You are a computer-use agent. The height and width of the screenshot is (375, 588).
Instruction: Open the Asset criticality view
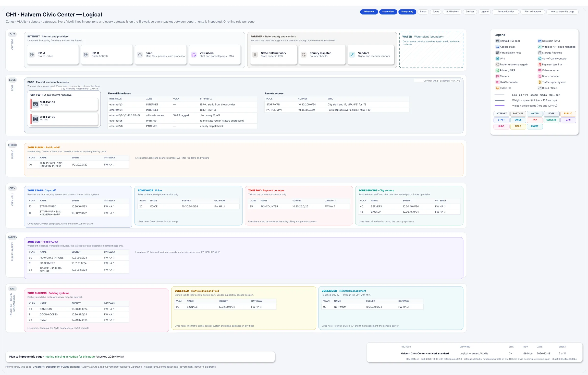tap(505, 12)
